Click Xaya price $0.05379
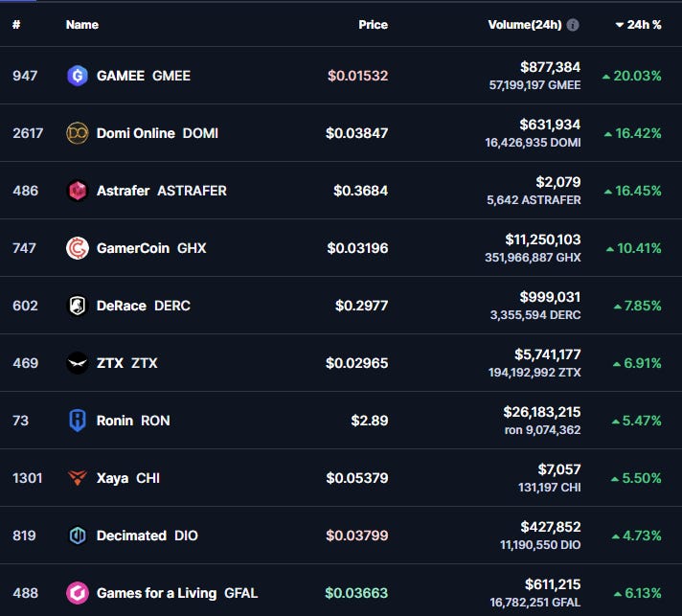The width and height of the screenshot is (682, 616). click(357, 478)
